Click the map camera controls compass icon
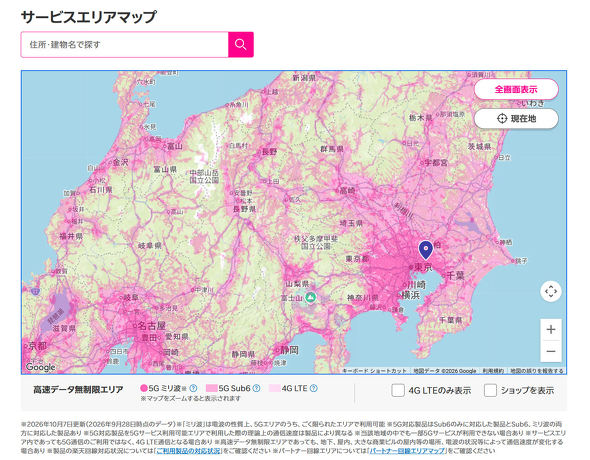 point(551,291)
